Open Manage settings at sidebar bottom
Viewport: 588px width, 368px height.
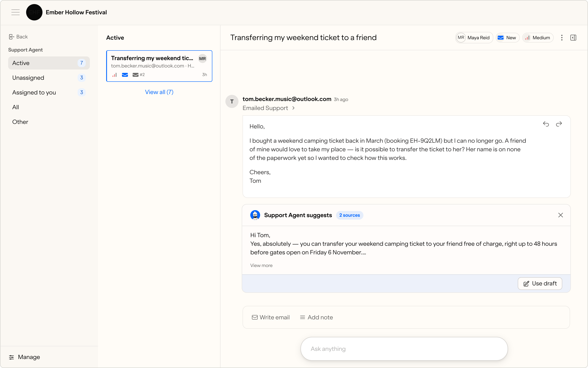(24, 357)
